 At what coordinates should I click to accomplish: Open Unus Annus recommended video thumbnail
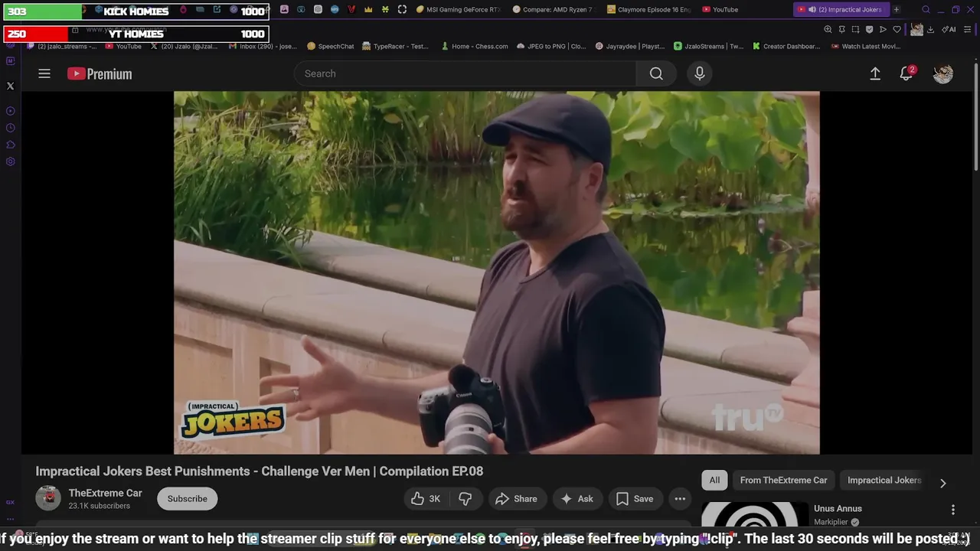click(x=755, y=515)
